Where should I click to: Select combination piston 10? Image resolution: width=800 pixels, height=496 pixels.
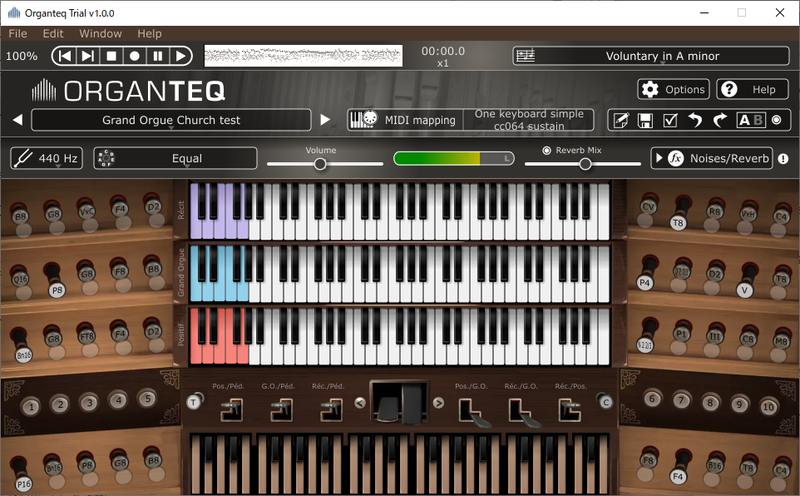point(768,407)
